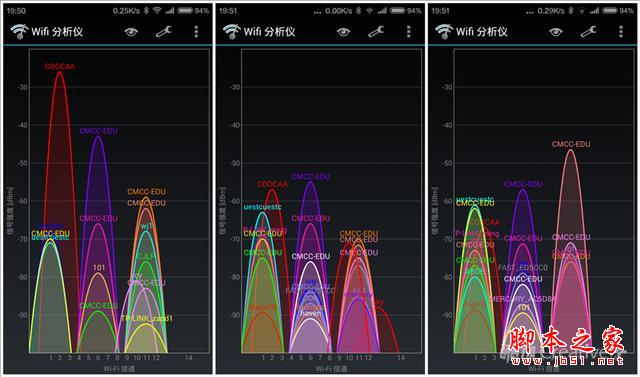Screen dimensions: 640x377
Task: Tap the Bluetooth status icon in left screen
Action: (146, 11)
